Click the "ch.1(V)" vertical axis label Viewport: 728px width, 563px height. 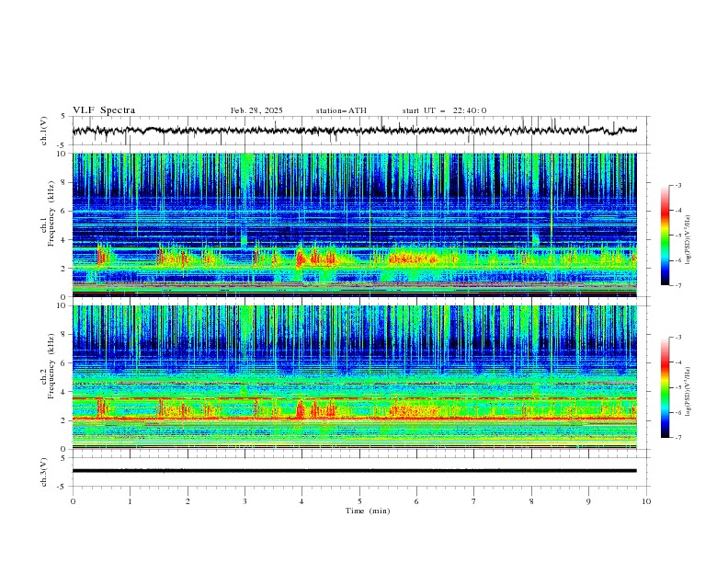coord(44,131)
